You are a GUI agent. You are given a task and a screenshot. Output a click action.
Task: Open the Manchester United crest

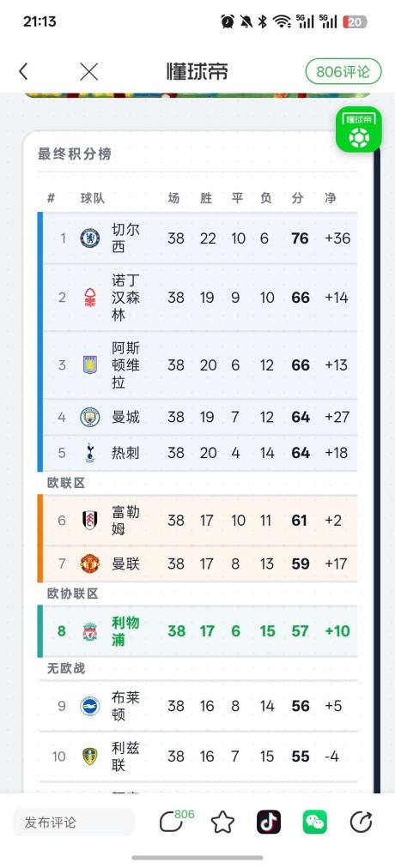tap(90, 564)
